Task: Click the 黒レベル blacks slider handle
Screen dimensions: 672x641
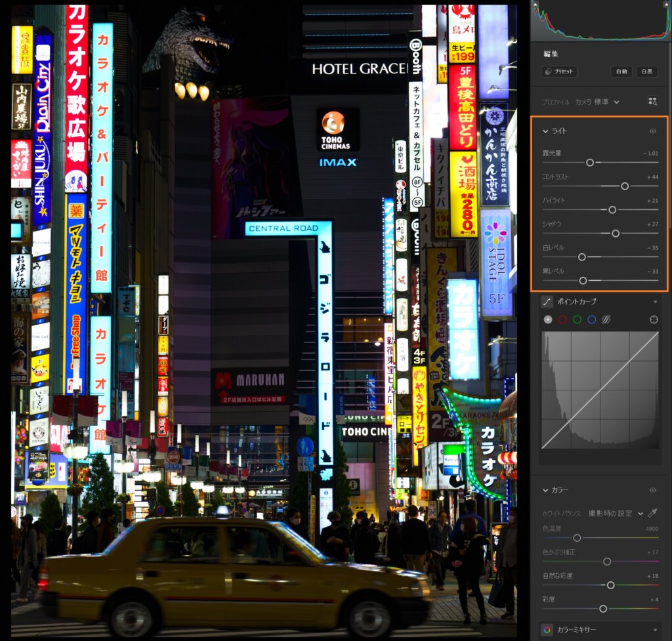Action: 583,281
